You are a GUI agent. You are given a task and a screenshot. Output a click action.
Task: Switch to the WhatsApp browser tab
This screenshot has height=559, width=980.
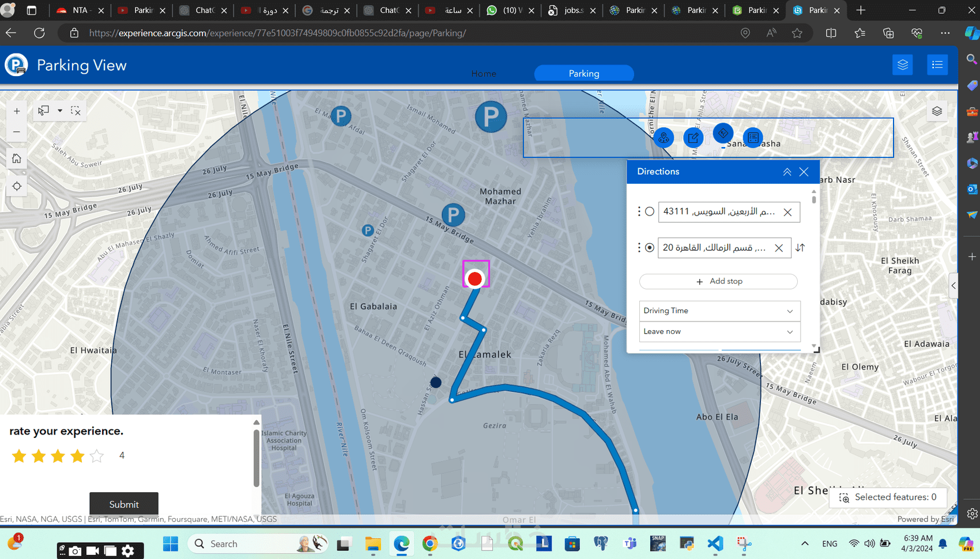[510, 10]
